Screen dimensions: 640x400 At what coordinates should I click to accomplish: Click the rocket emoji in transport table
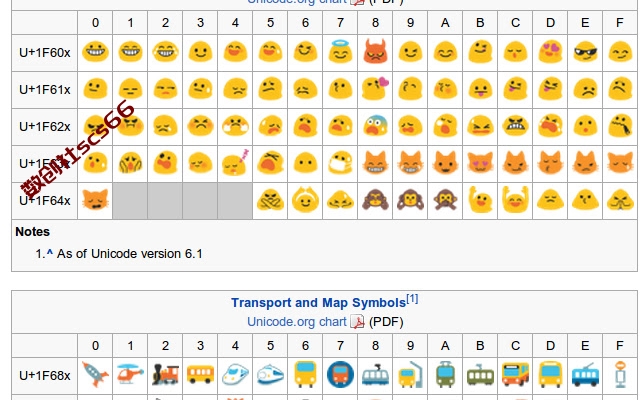[x=95, y=374]
